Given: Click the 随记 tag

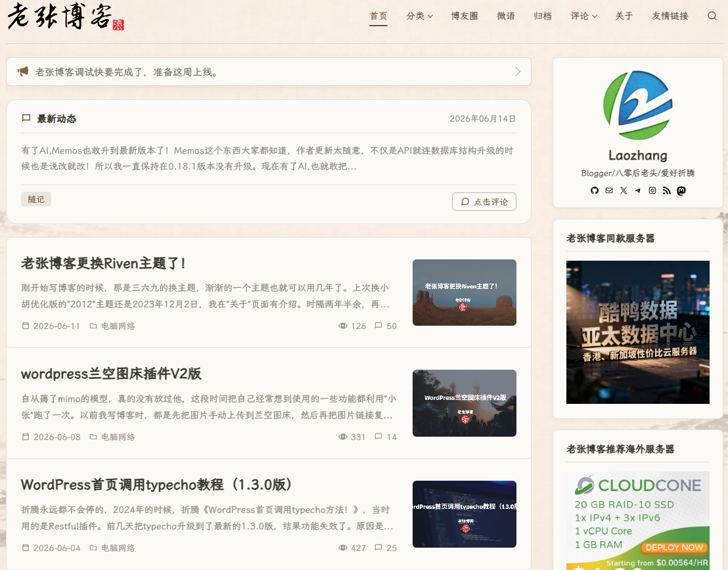Looking at the screenshot, I should (x=36, y=199).
